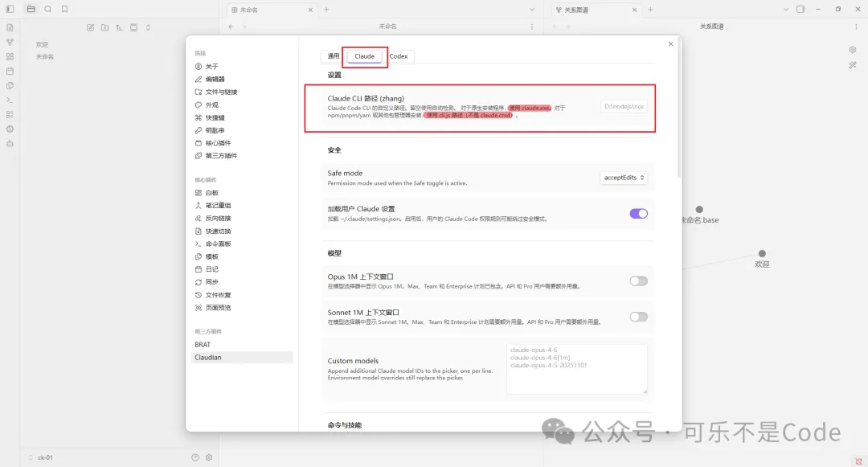Navigate back arrow in 未命名 pane
Viewport: 868px width, 467px height.
231,27
